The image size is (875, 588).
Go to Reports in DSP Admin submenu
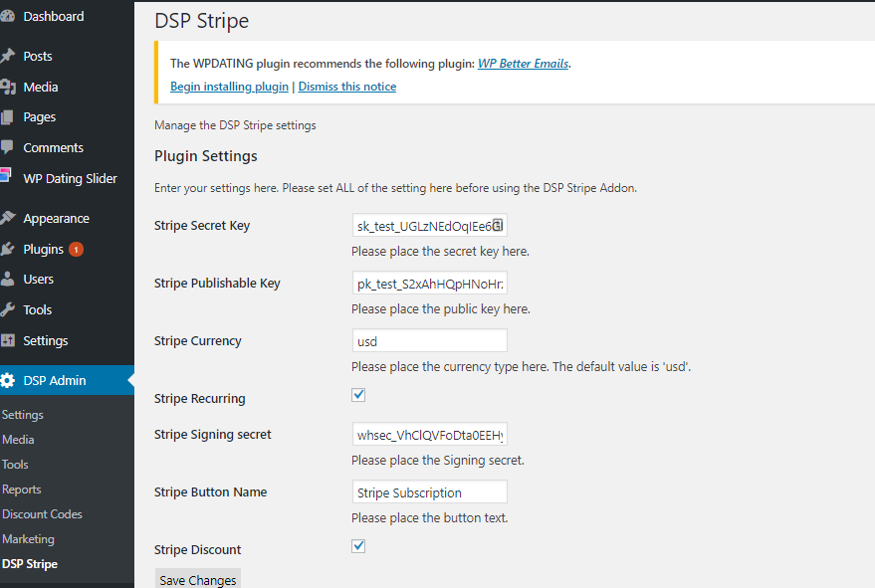22,490
